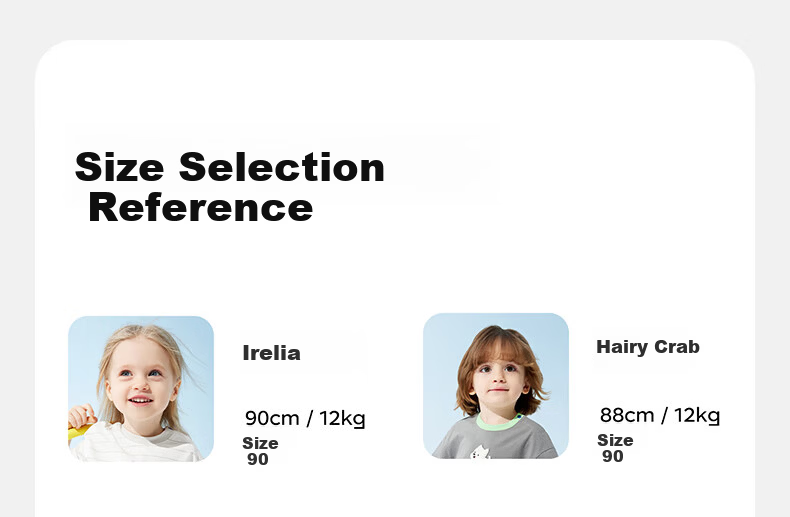Image resolution: width=790 pixels, height=517 pixels.
Task: Click the Size label under Irelia's measurements
Action: click(260, 443)
